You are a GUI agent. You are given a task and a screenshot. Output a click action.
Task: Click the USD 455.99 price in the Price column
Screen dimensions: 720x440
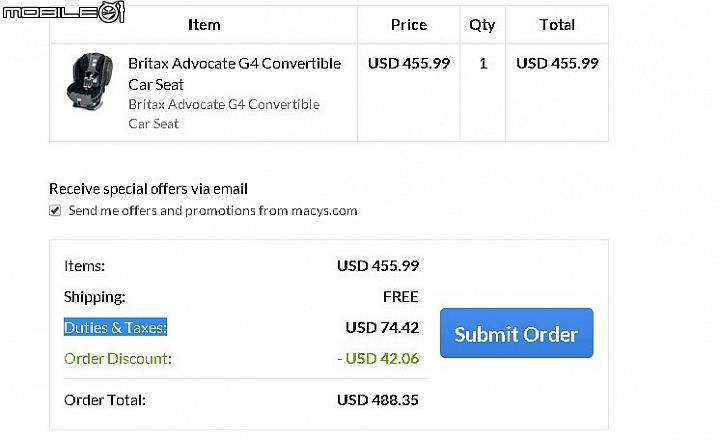pos(409,63)
